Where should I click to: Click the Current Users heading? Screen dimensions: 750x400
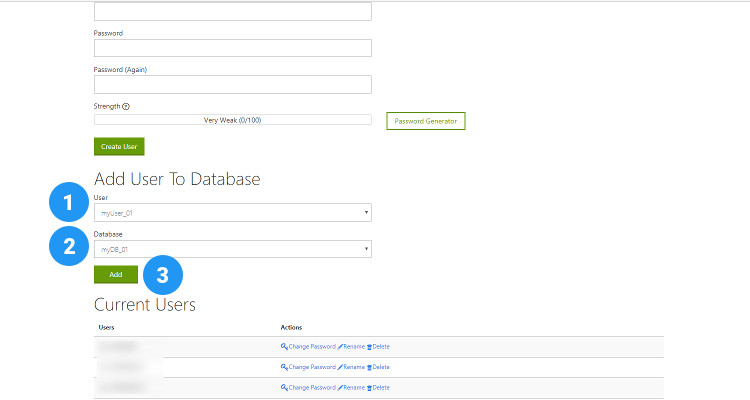145,305
